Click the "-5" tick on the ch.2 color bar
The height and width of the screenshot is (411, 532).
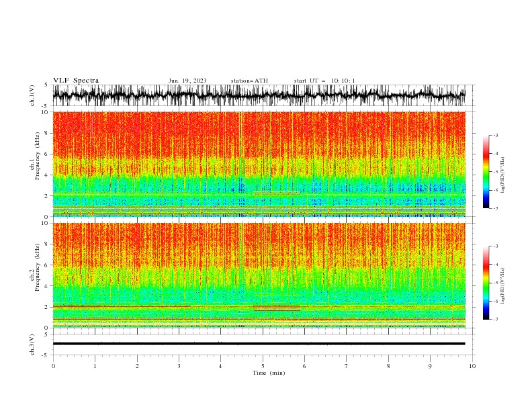496,283
